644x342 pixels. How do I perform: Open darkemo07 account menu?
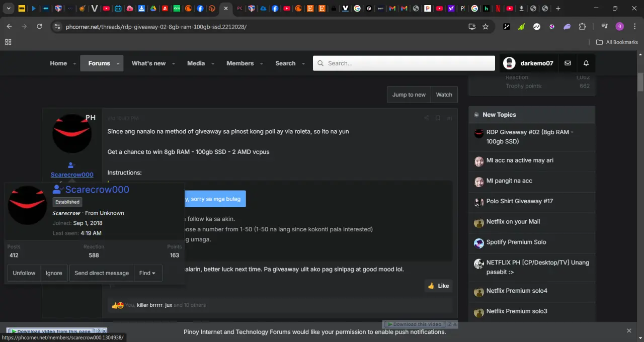point(528,63)
